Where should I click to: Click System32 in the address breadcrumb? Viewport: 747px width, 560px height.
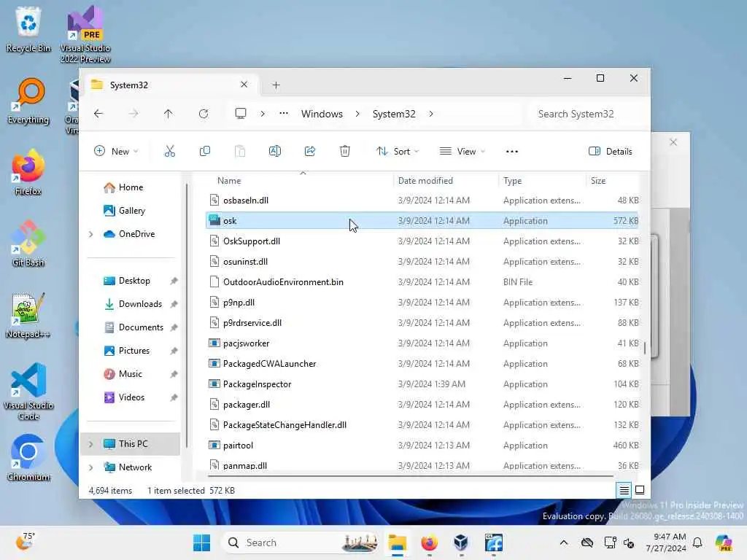[x=394, y=114]
